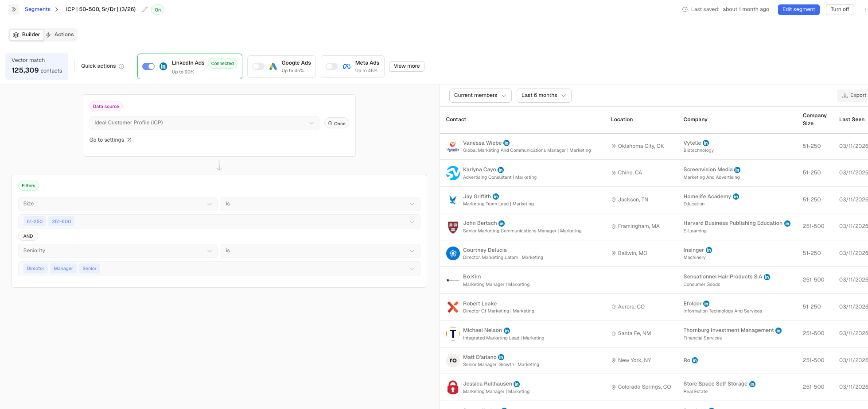The width and height of the screenshot is (868, 409).
Task: Open Homelife Academy company LinkedIn icon
Action: coord(736,197)
